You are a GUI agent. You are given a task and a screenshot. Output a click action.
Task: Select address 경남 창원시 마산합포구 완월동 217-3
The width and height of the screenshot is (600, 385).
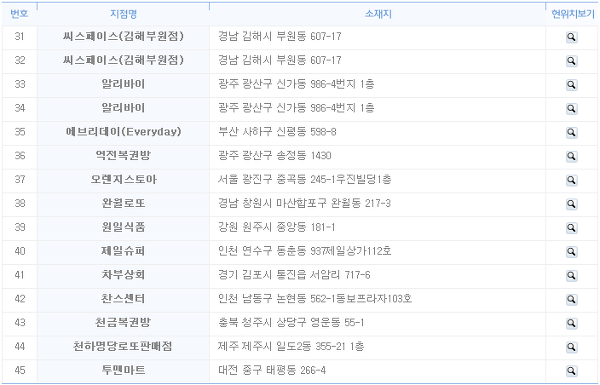[x=304, y=203]
